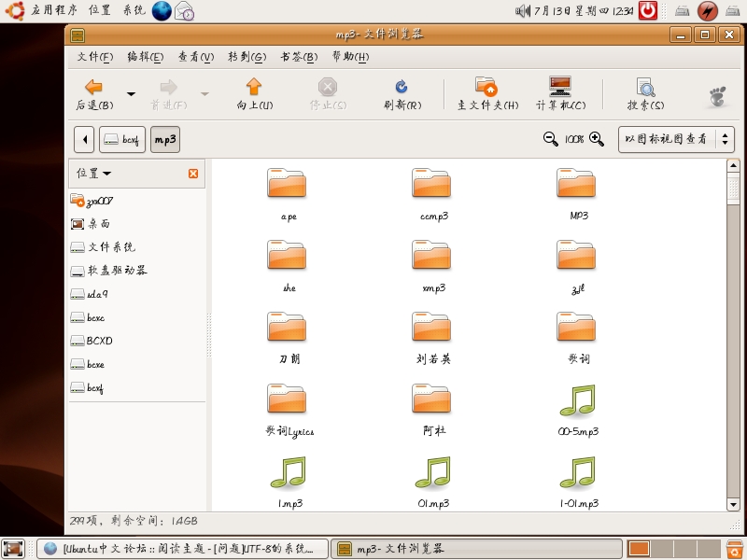The width and height of the screenshot is (747, 560).
Task: Go to 桌面 in the sidebar
Action: 90,224
